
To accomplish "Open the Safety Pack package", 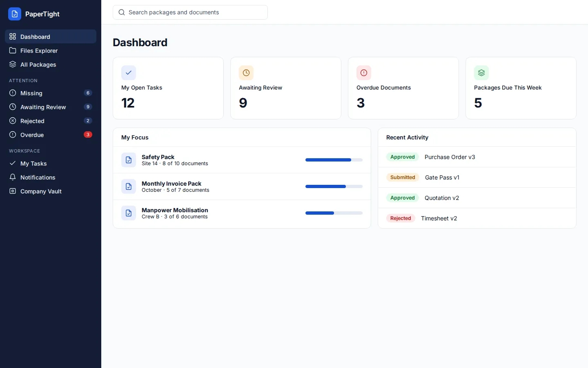I will coord(242,160).
